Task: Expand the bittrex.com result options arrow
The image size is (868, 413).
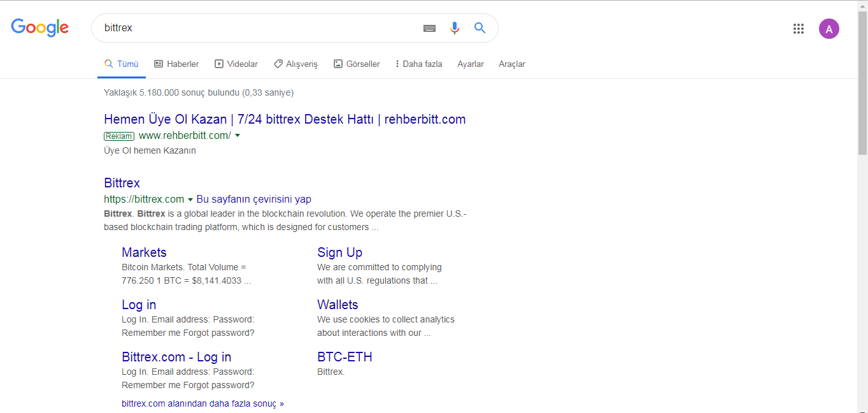Action: (x=190, y=199)
